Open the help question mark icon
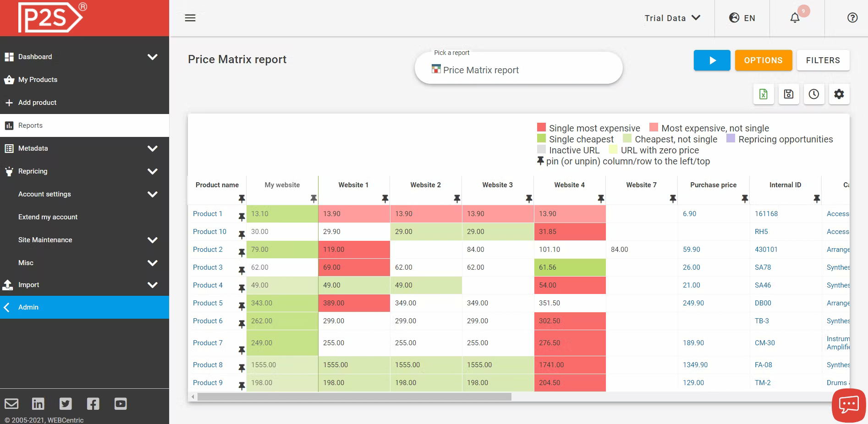 pos(852,17)
